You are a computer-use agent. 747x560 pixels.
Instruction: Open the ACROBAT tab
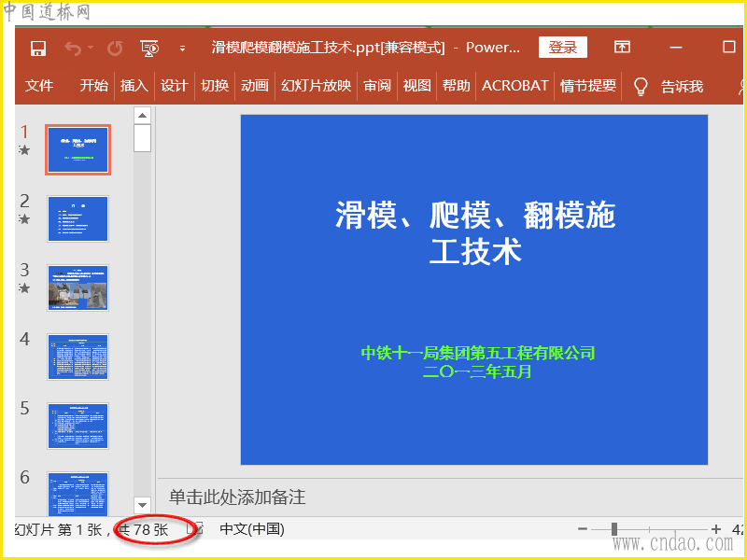pos(515,86)
